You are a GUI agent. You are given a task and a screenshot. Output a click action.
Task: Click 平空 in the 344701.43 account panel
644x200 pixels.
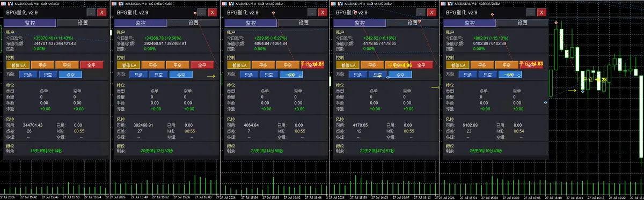click(x=67, y=65)
